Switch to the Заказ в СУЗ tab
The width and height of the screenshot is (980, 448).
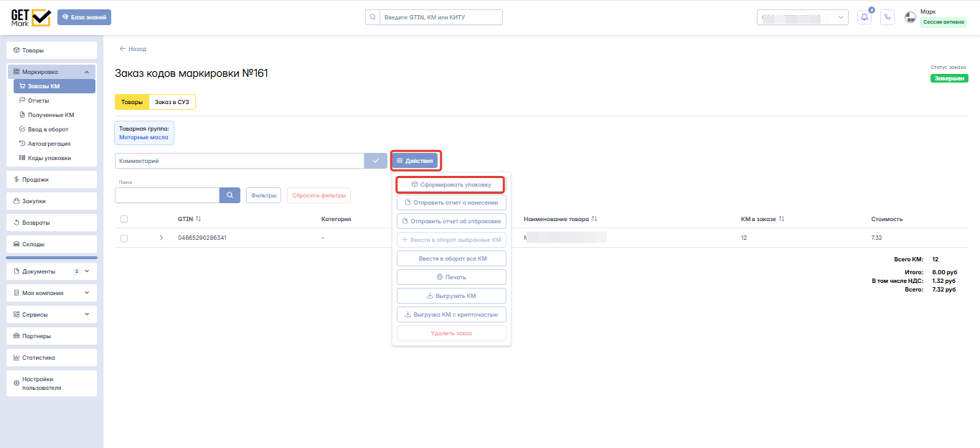click(172, 103)
